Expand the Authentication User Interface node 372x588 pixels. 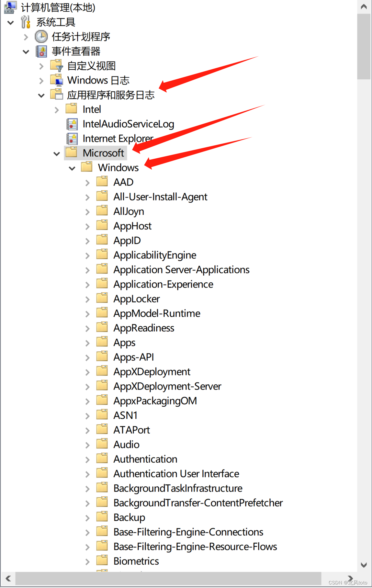point(87,474)
